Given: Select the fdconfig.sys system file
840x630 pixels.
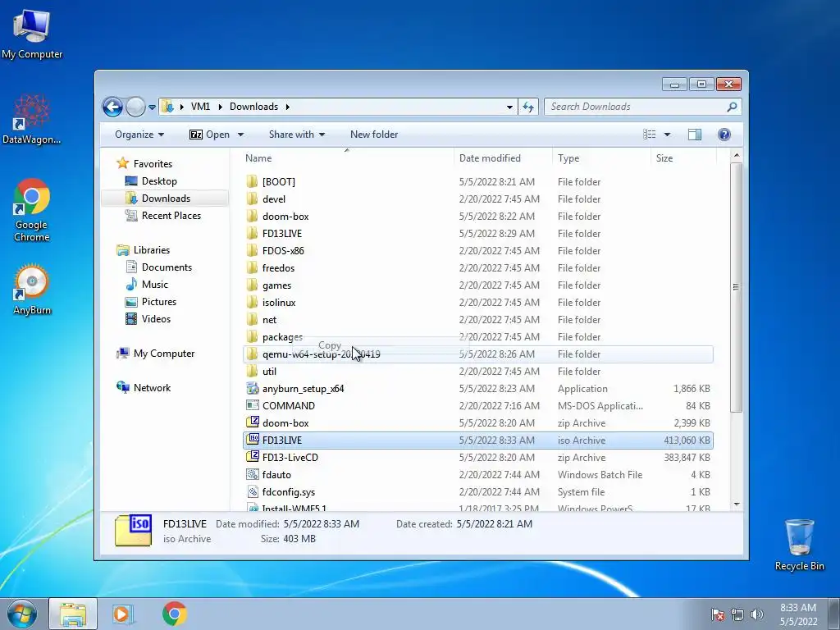Looking at the screenshot, I should [478, 492].
